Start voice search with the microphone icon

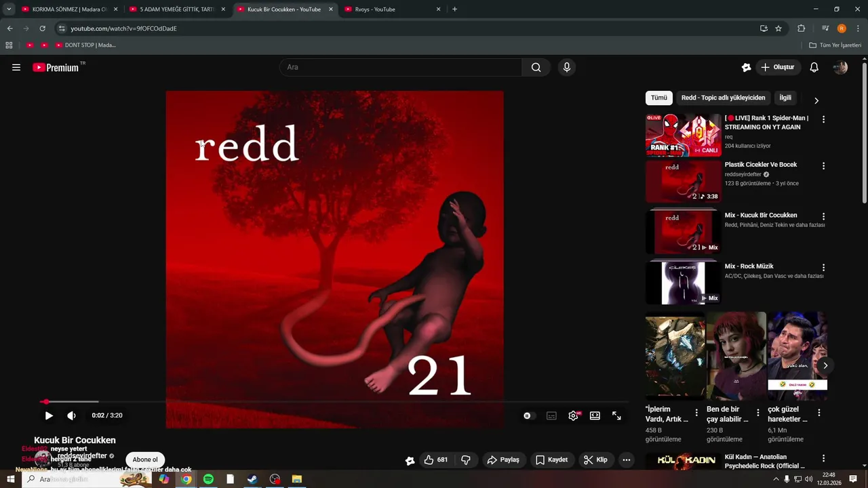[567, 67]
